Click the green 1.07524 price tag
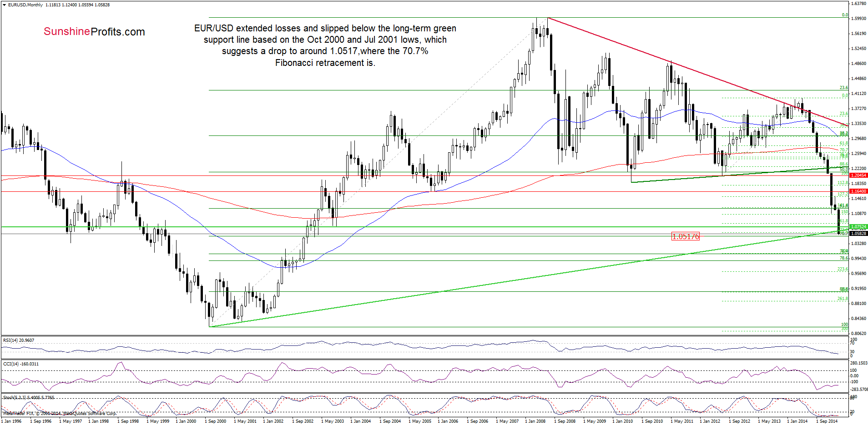This screenshot has width=868, height=425. coord(859,227)
